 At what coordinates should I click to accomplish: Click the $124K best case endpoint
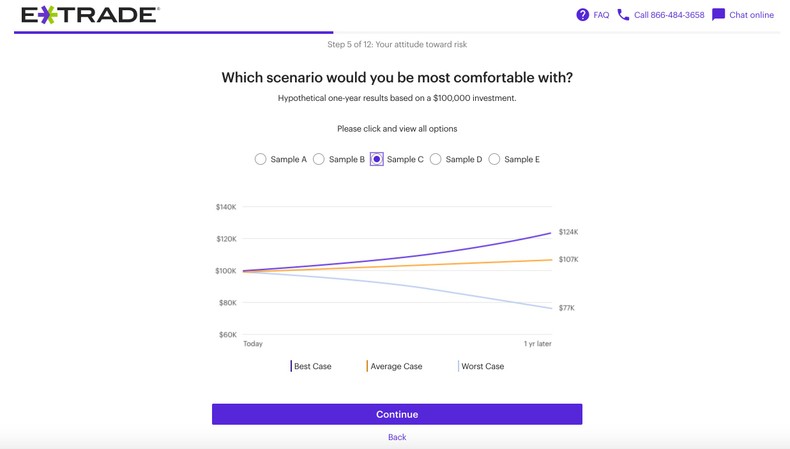(x=567, y=232)
